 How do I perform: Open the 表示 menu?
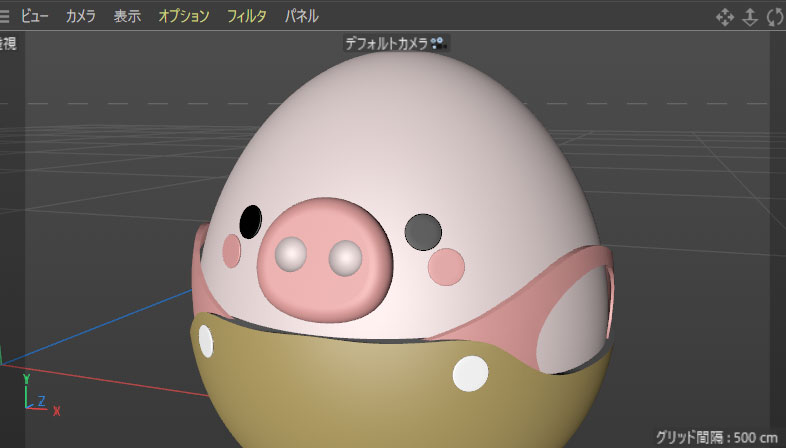[127, 16]
